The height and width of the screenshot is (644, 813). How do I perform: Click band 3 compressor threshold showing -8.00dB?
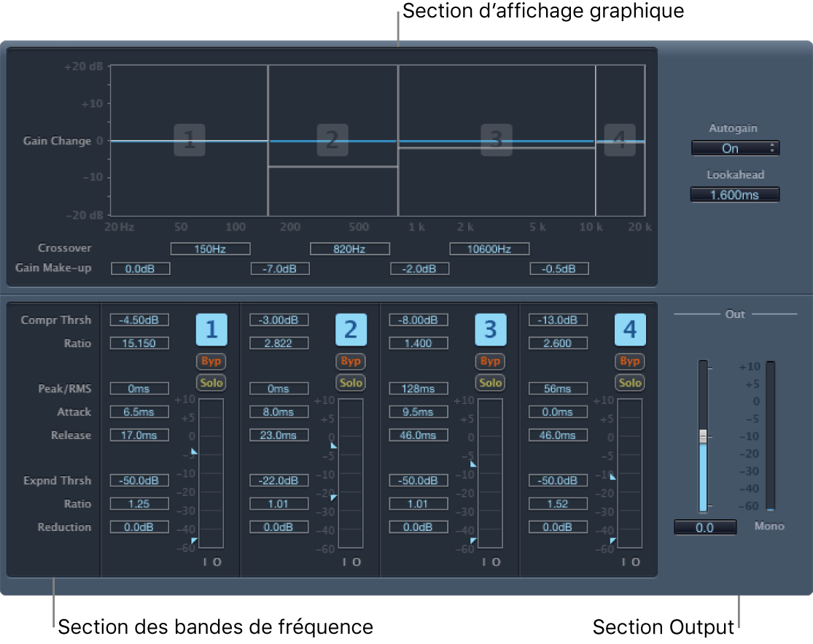coord(418,319)
